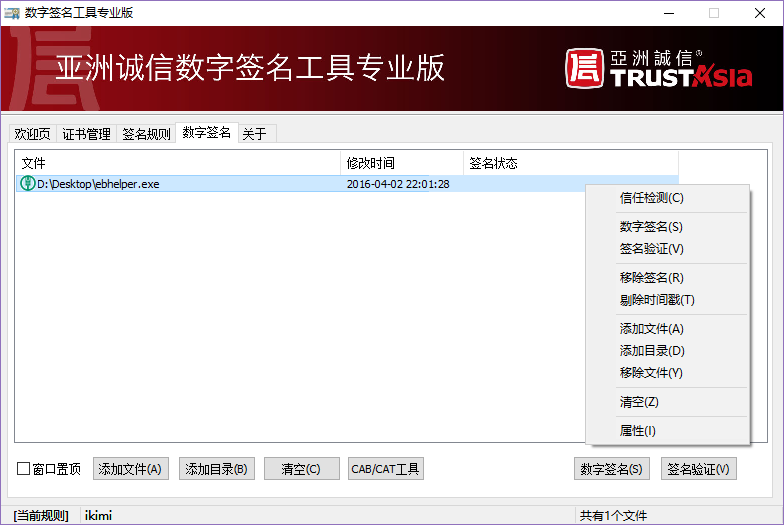Image resolution: width=784 pixels, height=525 pixels.
Task: Open the 证书管理 tab
Action: click(x=86, y=134)
